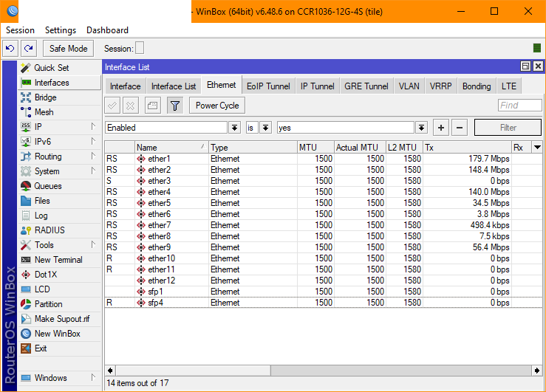Image resolution: width=546 pixels, height=392 pixels.
Task: Click Make Supout.rif icon
Action: click(x=26, y=319)
